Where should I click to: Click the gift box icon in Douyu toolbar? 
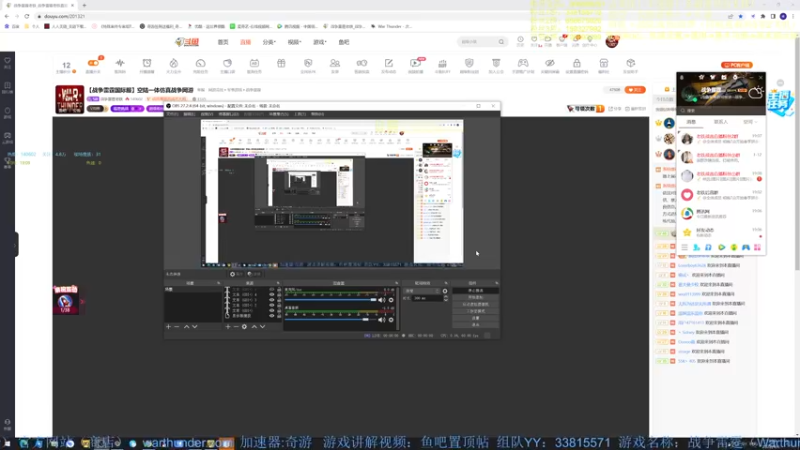pos(281,63)
